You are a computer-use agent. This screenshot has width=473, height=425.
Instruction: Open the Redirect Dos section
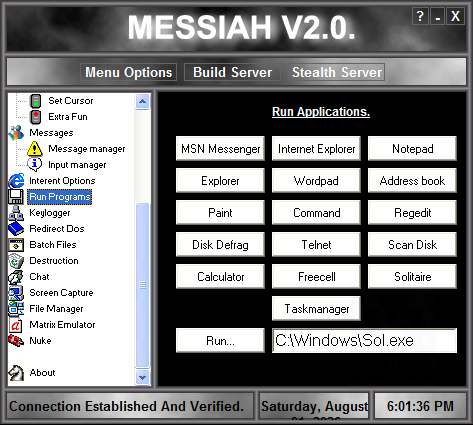(57, 229)
